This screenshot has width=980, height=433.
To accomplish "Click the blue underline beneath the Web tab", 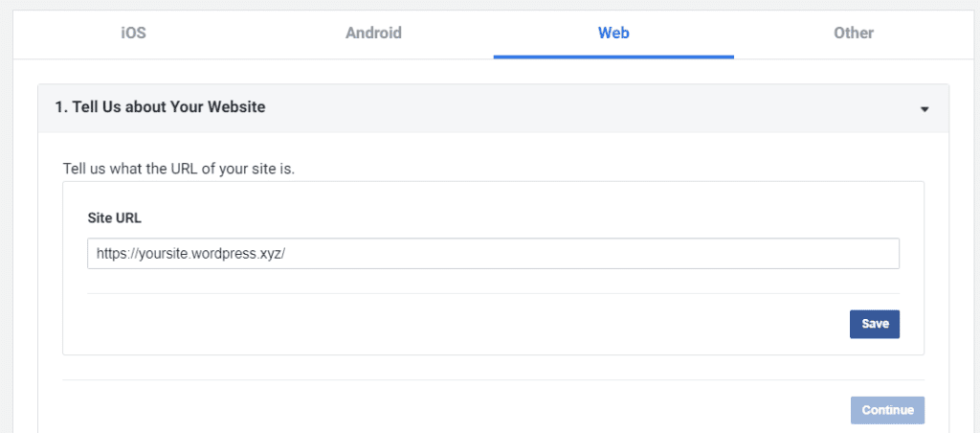I will point(613,57).
